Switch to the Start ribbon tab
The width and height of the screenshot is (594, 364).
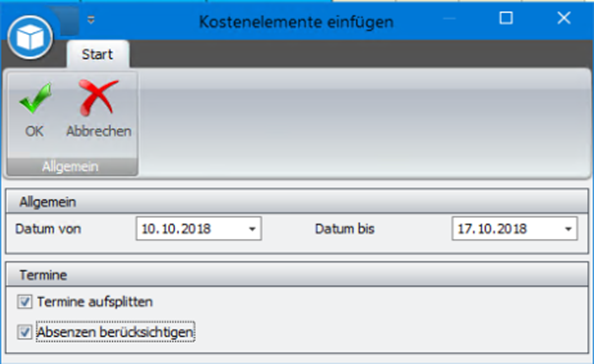coord(97,55)
